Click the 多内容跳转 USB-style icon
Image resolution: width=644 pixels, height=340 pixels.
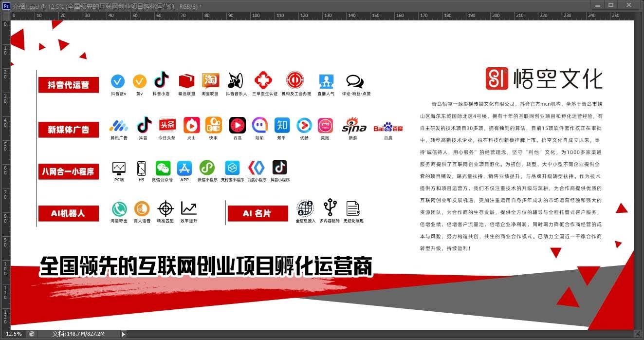click(x=330, y=208)
